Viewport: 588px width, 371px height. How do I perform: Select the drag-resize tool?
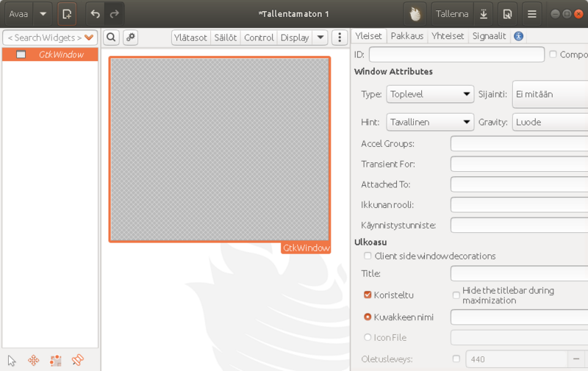(x=33, y=360)
